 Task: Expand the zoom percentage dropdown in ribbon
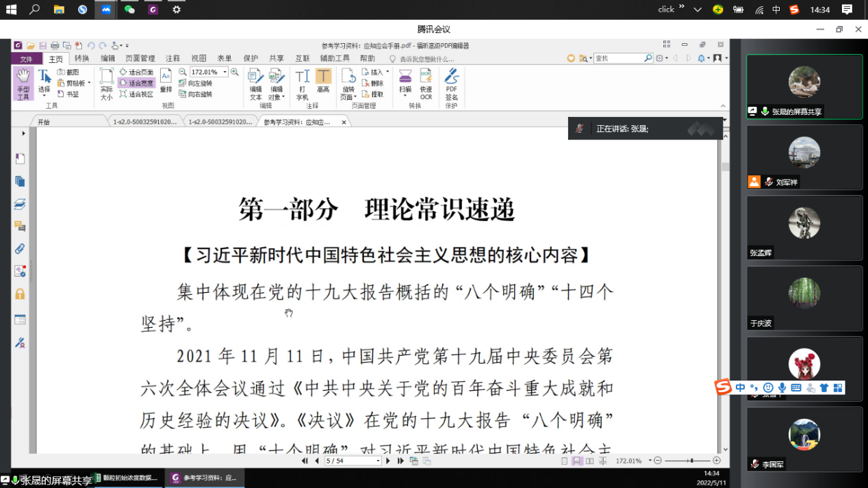click(225, 72)
